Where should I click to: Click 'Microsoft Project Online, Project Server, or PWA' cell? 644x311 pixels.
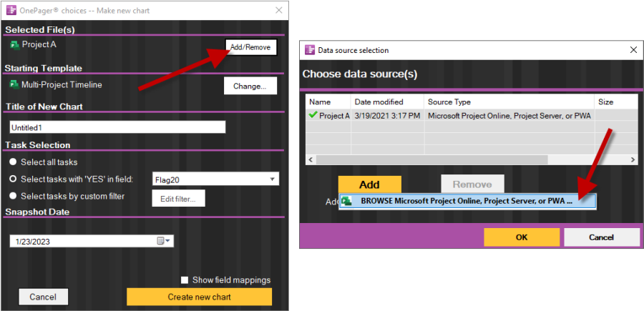pyautogui.click(x=509, y=116)
